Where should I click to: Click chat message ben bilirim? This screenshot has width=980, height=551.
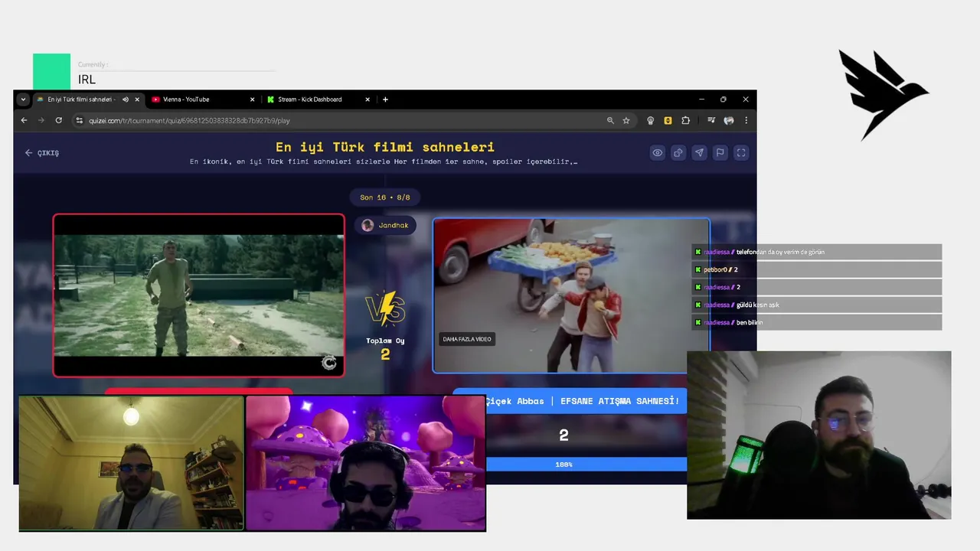[817, 322]
